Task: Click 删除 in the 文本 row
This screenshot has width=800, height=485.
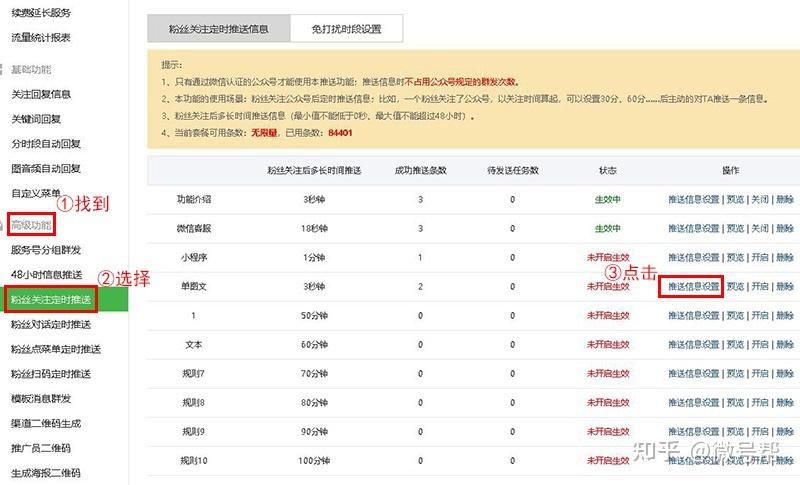Action: click(x=785, y=345)
